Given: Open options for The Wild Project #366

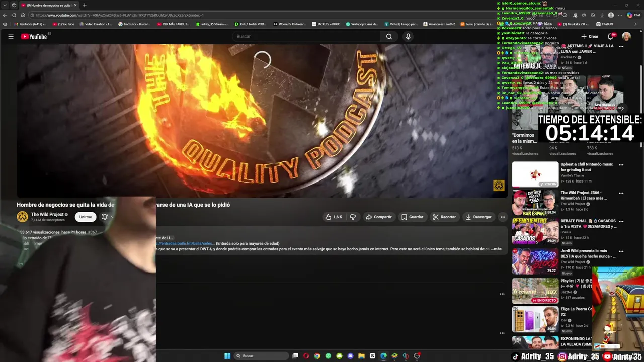Looking at the screenshot, I should 621,193.
